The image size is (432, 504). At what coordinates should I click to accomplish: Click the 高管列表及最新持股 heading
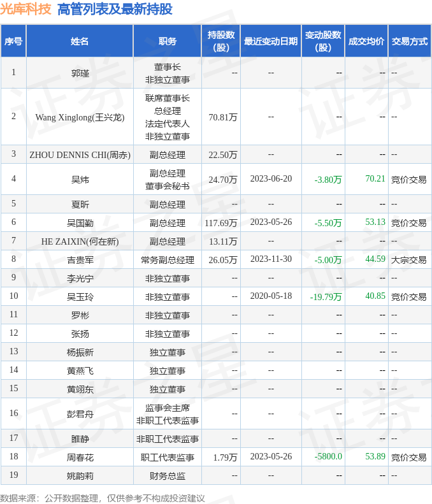115,9
